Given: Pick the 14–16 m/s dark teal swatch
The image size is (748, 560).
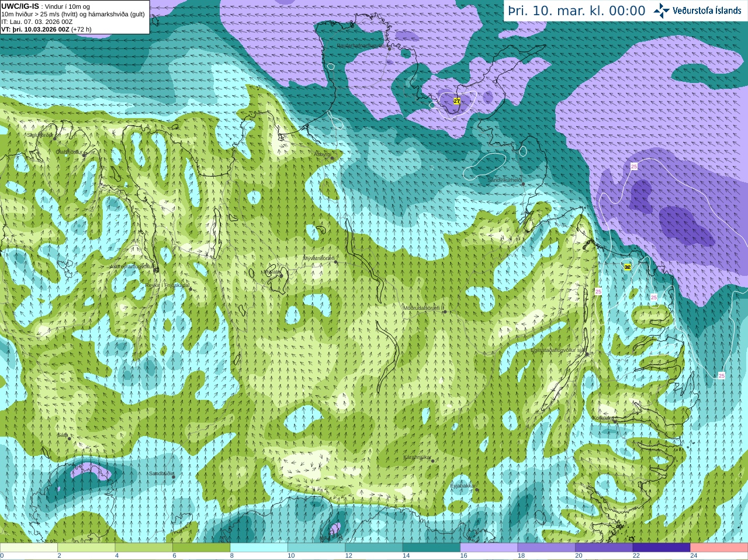Looking at the screenshot, I should point(431,548).
